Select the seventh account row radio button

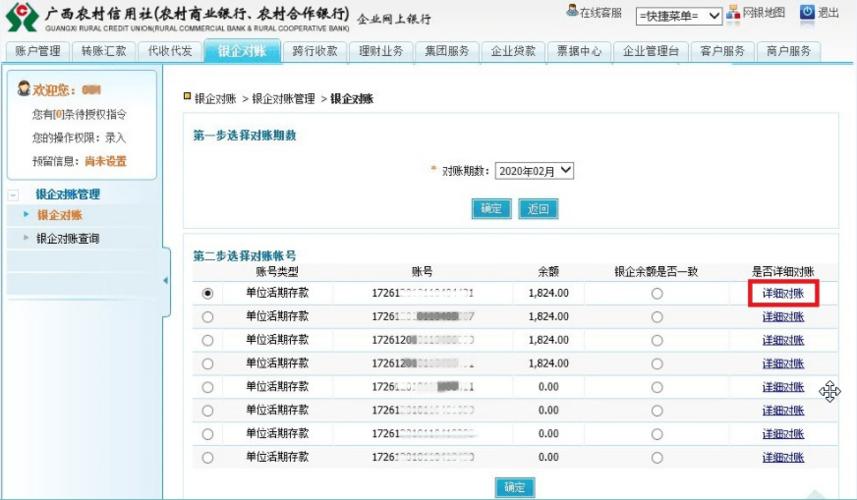207,434
